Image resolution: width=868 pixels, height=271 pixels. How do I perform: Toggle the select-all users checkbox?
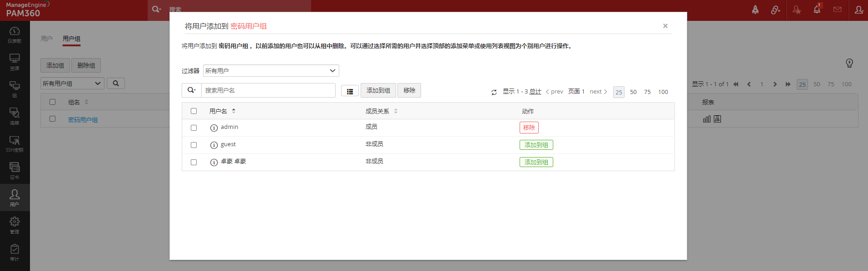[x=194, y=111]
